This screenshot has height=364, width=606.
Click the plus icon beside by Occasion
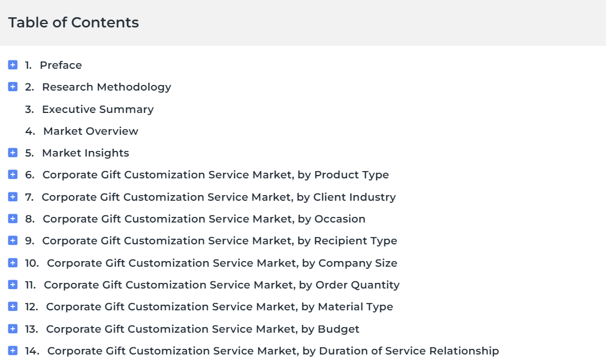click(x=13, y=219)
